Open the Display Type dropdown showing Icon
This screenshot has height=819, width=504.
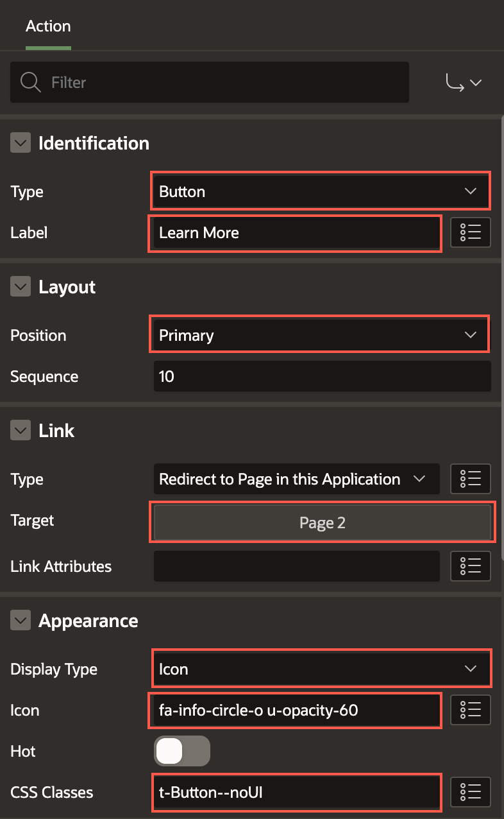[321, 669]
